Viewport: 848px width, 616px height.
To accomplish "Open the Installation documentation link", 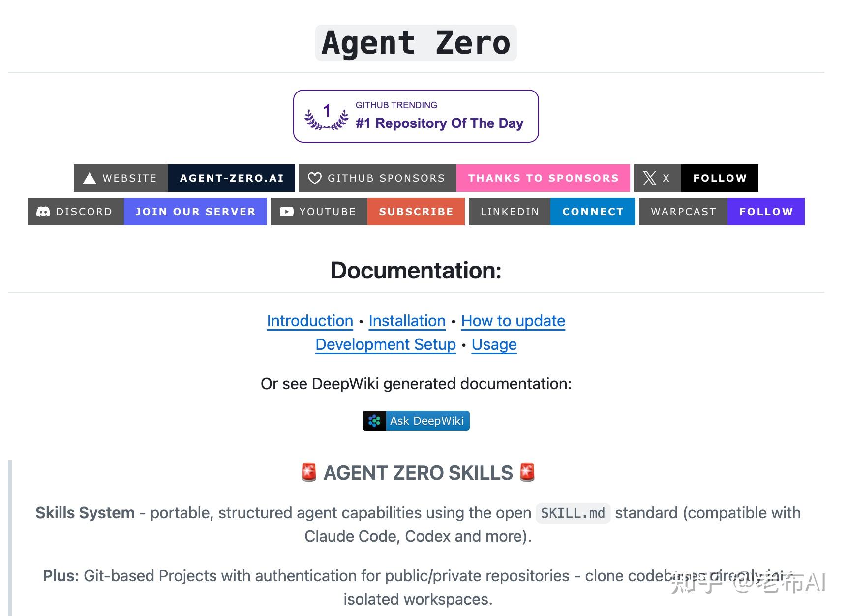I will point(407,321).
